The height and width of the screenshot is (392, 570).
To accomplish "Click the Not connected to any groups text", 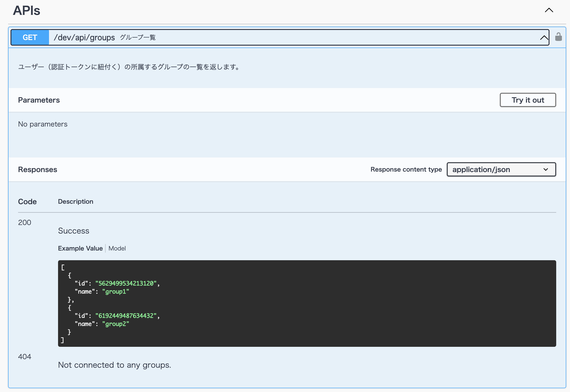I will click(x=114, y=365).
